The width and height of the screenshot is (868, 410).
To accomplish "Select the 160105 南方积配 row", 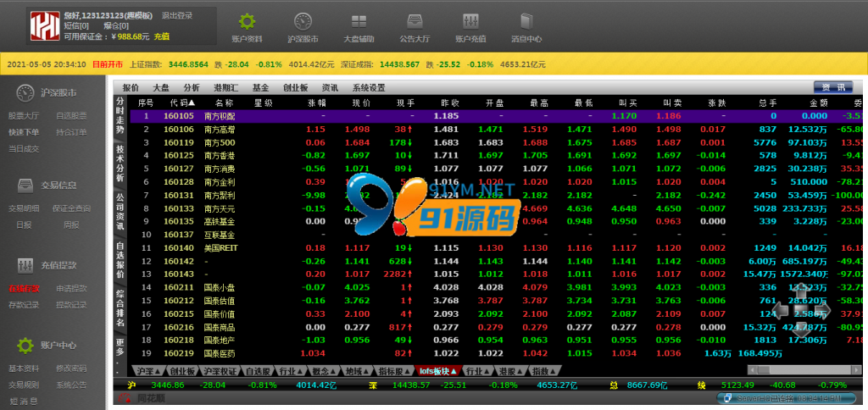I will pos(496,116).
